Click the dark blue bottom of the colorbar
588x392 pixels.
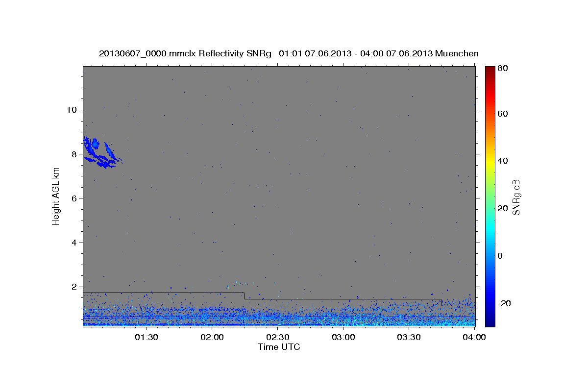tap(490, 321)
